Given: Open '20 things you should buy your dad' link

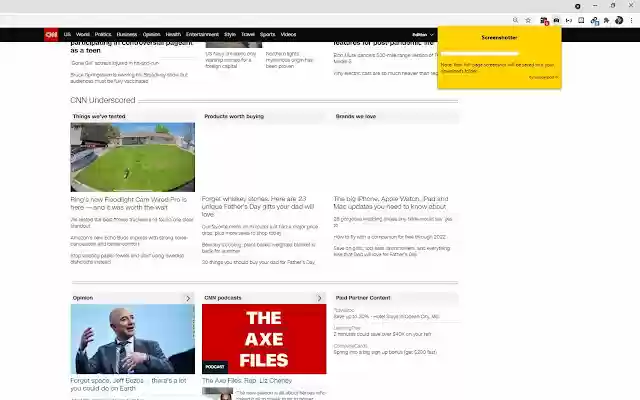Looking at the screenshot, I should coord(258,262).
